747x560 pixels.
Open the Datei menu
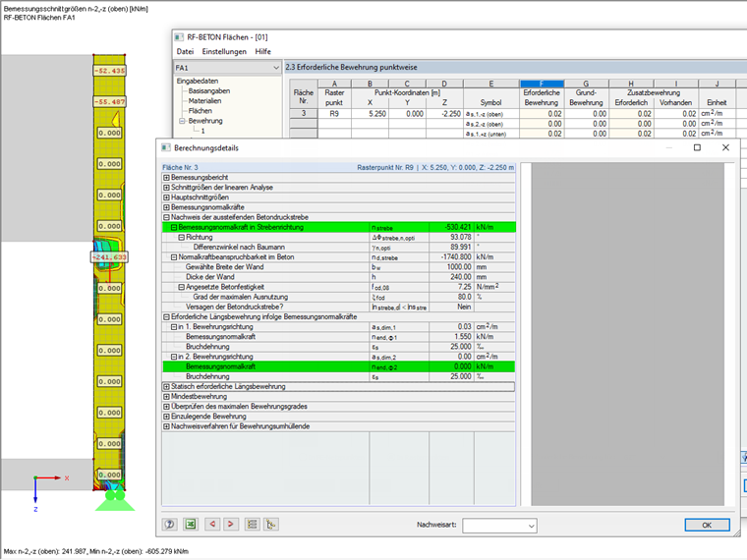point(185,51)
